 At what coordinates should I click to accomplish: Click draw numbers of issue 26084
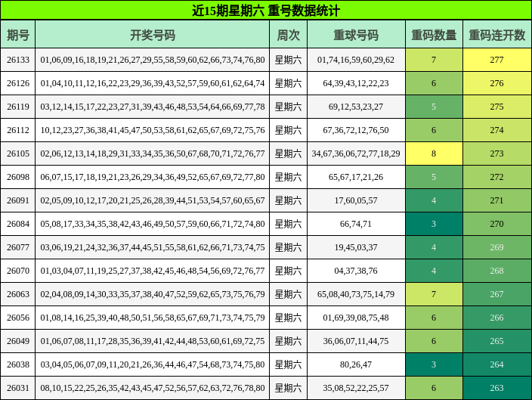coord(153,224)
